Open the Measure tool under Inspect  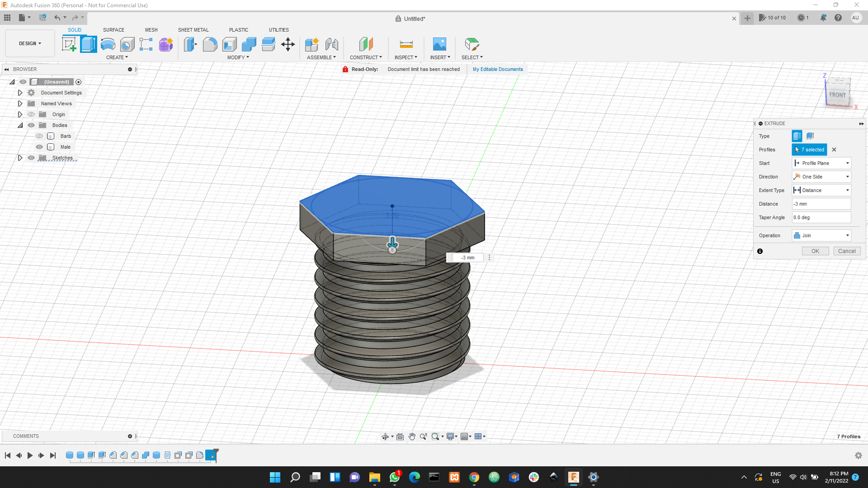click(x=406, y=44)
